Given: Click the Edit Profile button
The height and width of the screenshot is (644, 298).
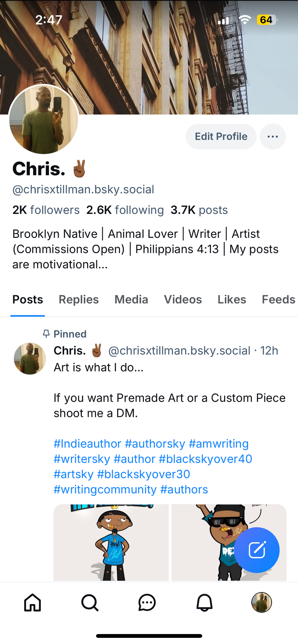Looking at the screenshot, I should click(221, 137).
